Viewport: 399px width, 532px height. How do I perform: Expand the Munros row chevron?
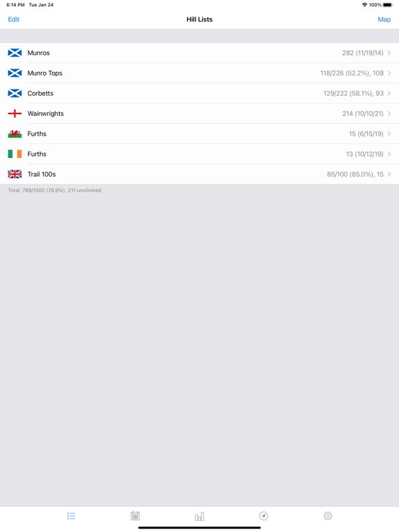coord(389,53)
